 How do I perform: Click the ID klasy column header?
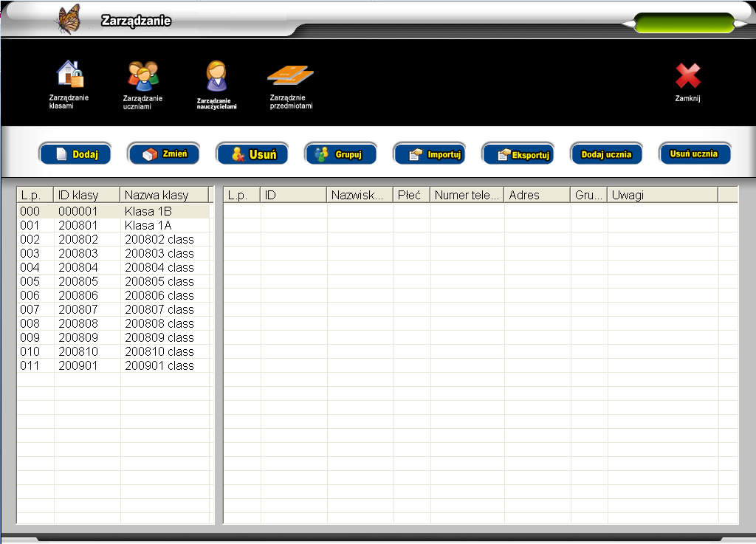(x=86, y=195)
